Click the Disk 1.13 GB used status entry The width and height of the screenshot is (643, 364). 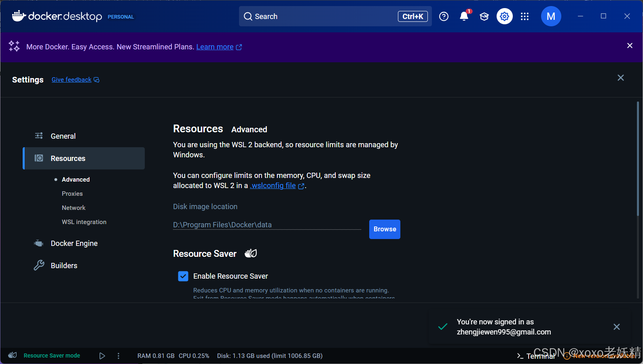(270, 356)
